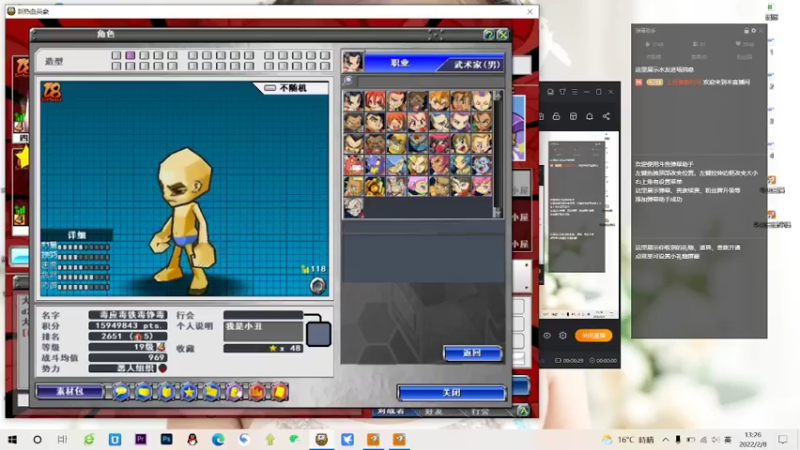Image resolution: width=800 pixels, height=450 pixels.
Task: Click the 个人说明 text box
Action: point(263,331)
